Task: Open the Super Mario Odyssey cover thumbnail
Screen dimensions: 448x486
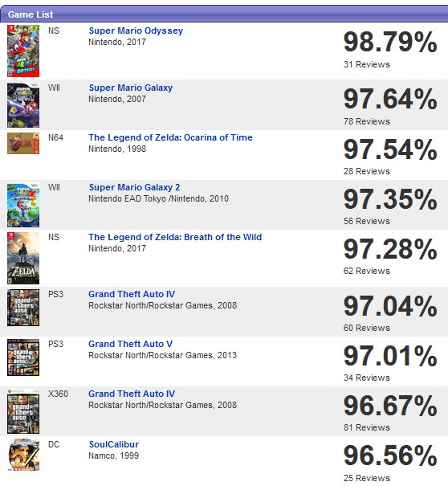Action: [23, 51]
